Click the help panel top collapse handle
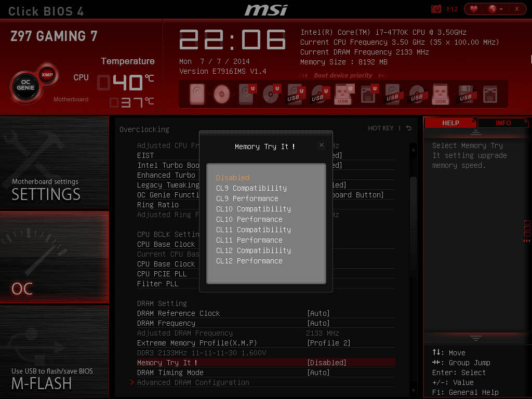Image resolution: width=532 pixels, height=399 pixels. point(476,132)
